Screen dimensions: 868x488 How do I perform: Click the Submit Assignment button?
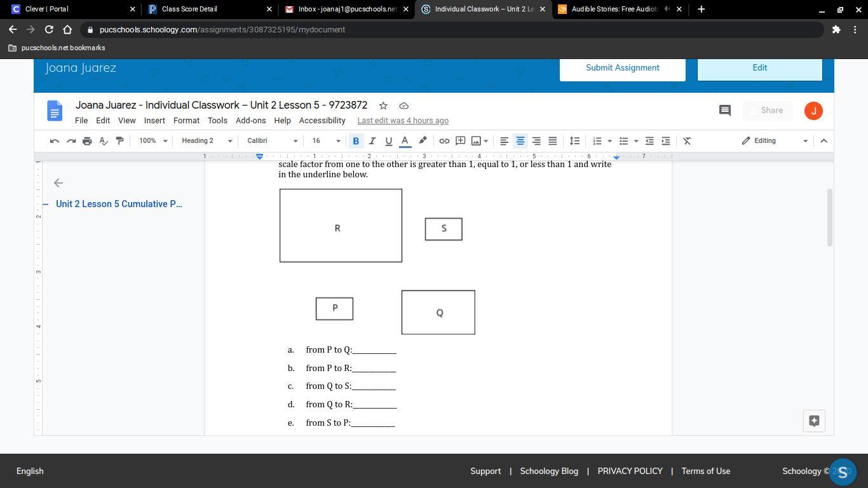(622, 68)
